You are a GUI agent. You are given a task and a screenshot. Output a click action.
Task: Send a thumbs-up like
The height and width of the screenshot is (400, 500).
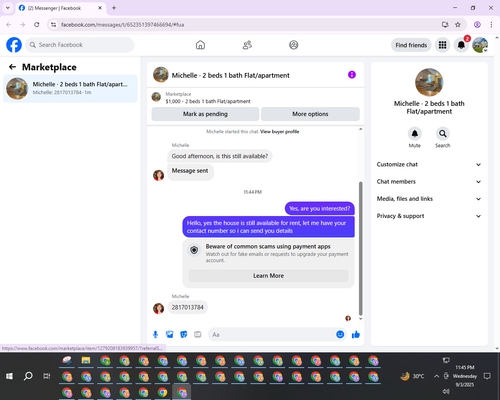tap(356, 334)
